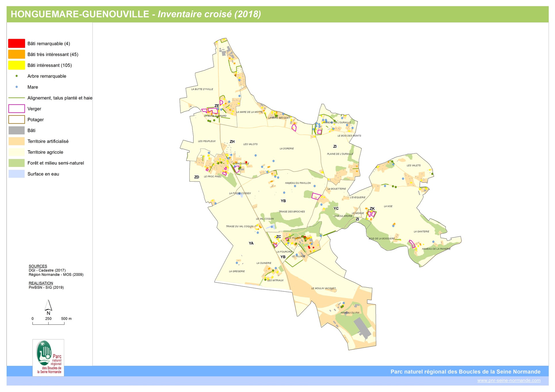Screen dimensions: 555x392
Task: Click the blue Mare legend dot
Action: coord(17,87)
